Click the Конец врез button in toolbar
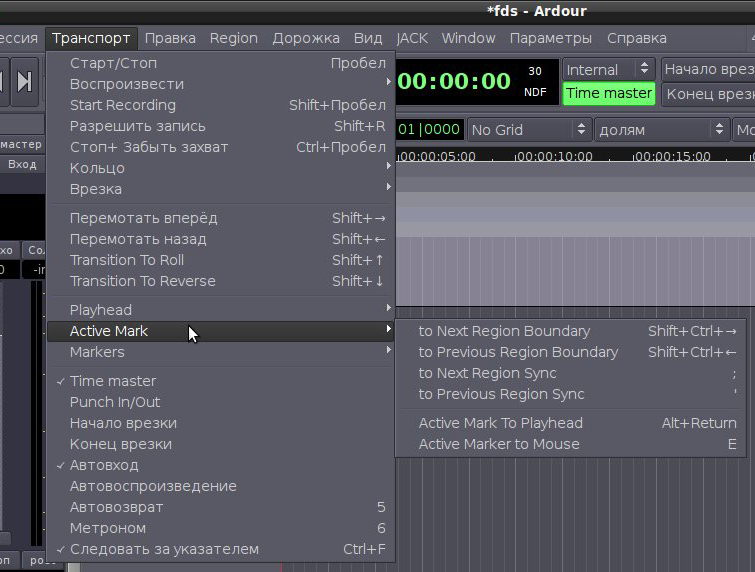The image size is (755, 572). [708, 94]
